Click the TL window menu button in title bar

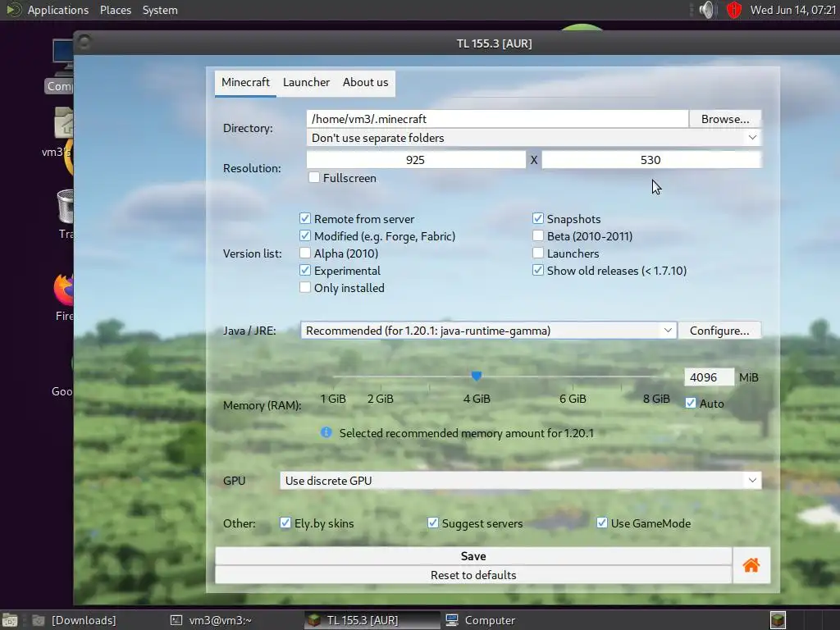click(84, 42)
